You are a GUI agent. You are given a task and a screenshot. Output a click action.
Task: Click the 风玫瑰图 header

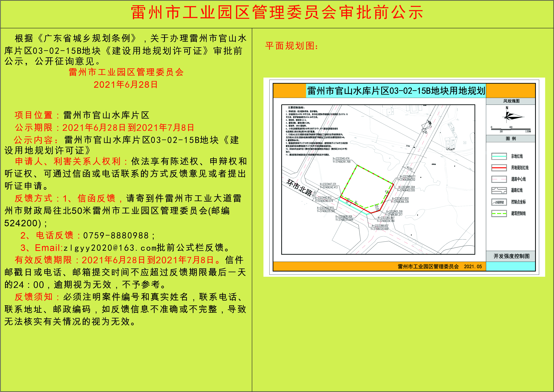(511, 101)
